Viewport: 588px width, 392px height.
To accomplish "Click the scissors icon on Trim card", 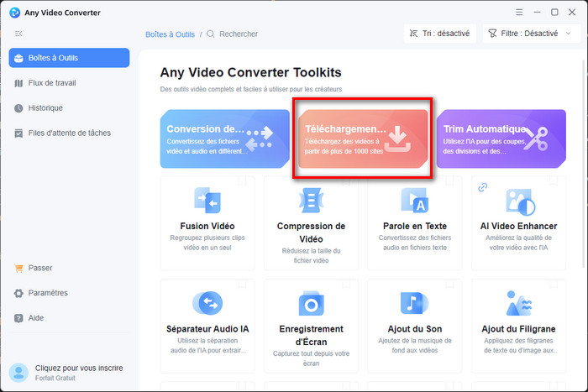I will click(536, 139).
